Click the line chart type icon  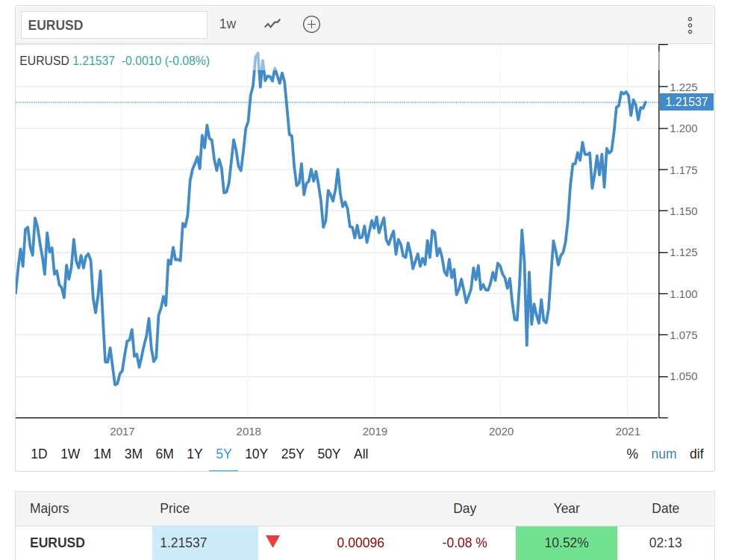[272, 24]
